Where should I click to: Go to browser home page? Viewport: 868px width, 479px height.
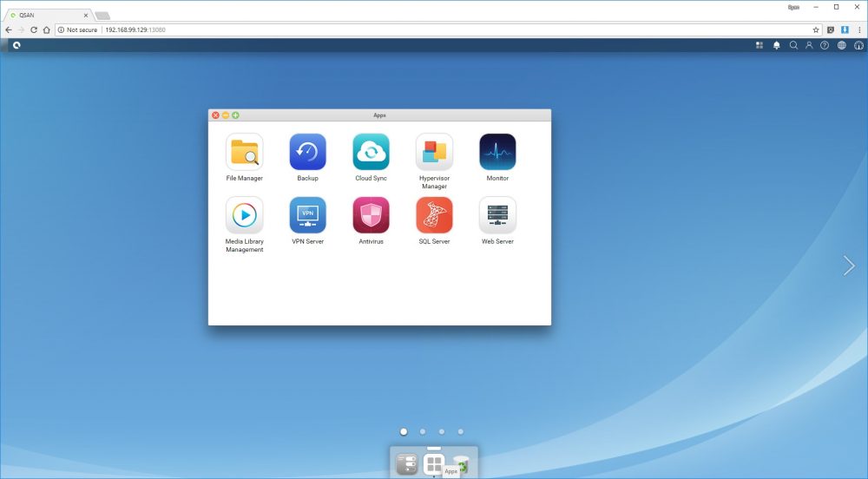pos(47,30)
